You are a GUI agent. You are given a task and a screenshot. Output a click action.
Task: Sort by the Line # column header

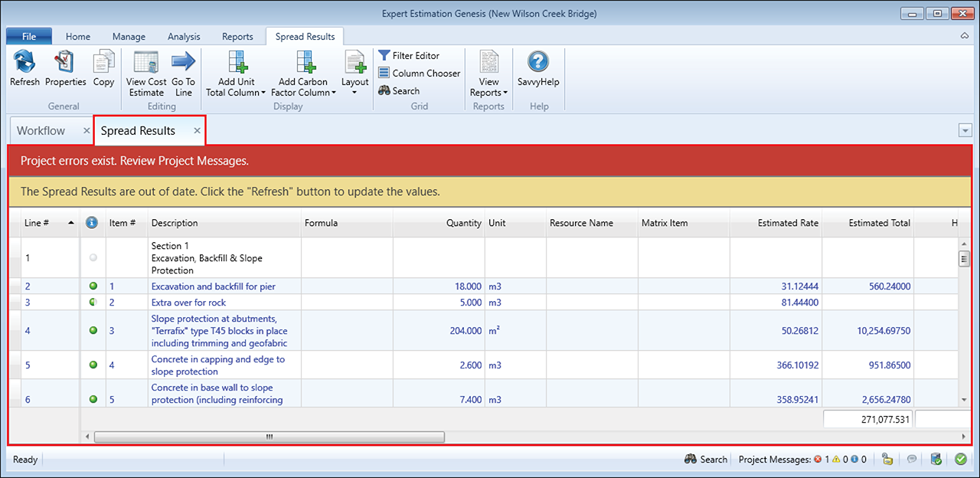click(x=38, y=223)
